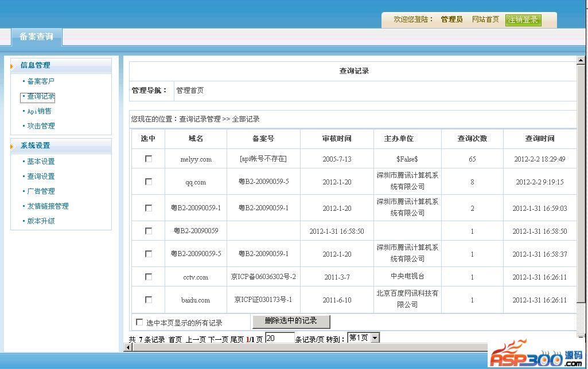Open the 网站首页 link
Screen dimensions: 588x369
[485, 19]
